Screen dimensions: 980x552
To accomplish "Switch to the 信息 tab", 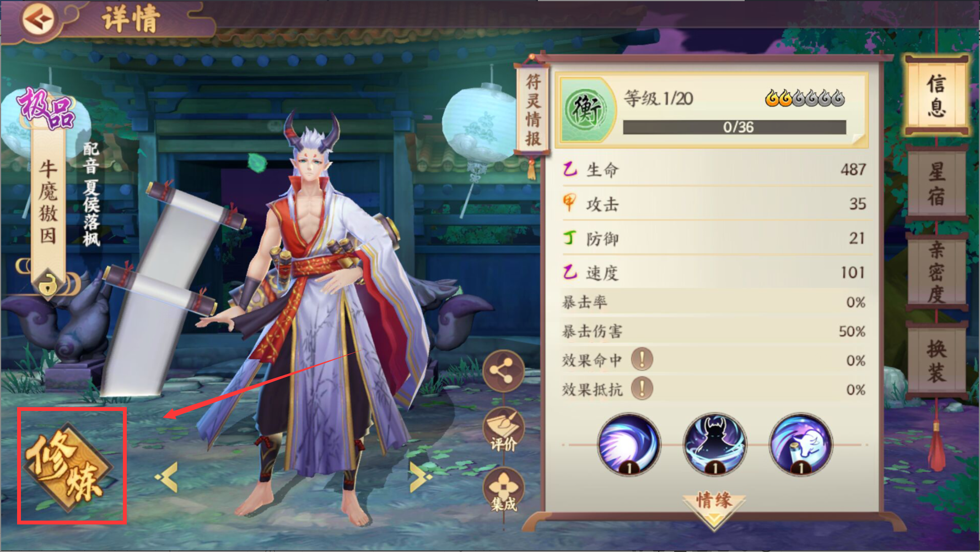I will tap(936, 96).
